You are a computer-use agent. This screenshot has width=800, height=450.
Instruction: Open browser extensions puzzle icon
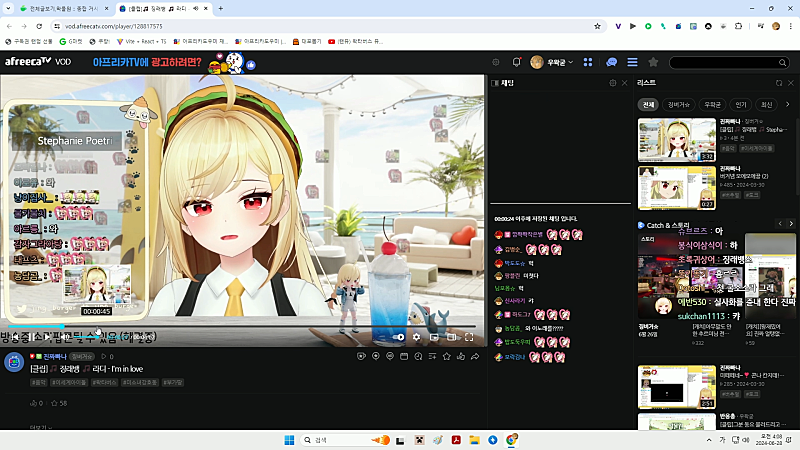coord(738,26)
